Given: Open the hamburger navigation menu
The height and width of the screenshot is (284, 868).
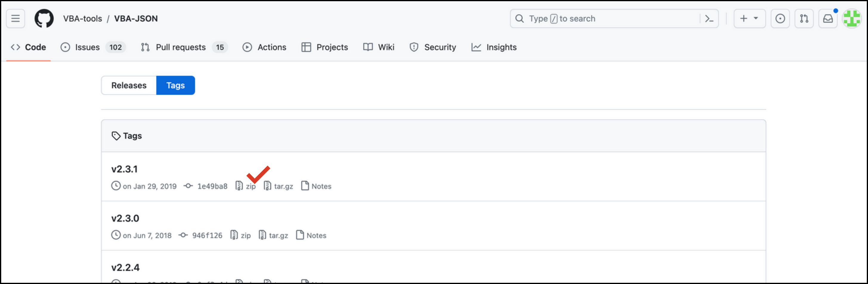Looking at the screenshot, I should tap(16, 18).
